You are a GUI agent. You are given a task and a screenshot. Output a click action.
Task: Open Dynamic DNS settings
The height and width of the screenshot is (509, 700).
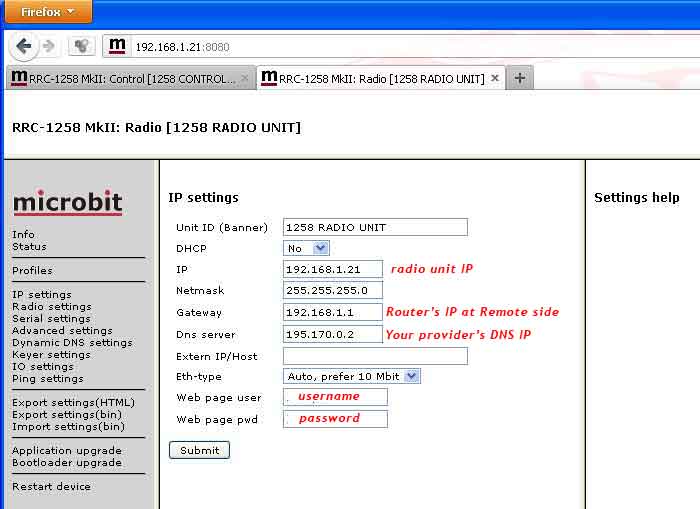coord(72,343)
